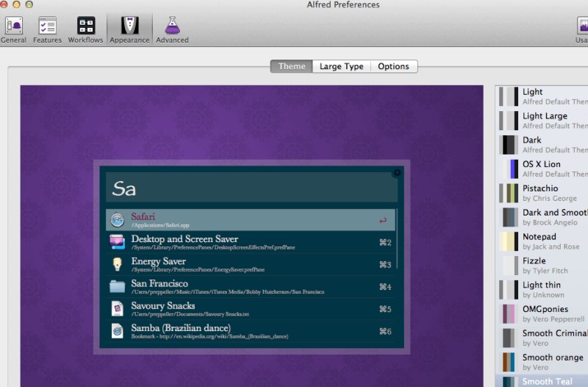Viewport: 588px width, 387px height.
Task: Select the Pistachio theme by Chris George
Action: pos(542,193)
